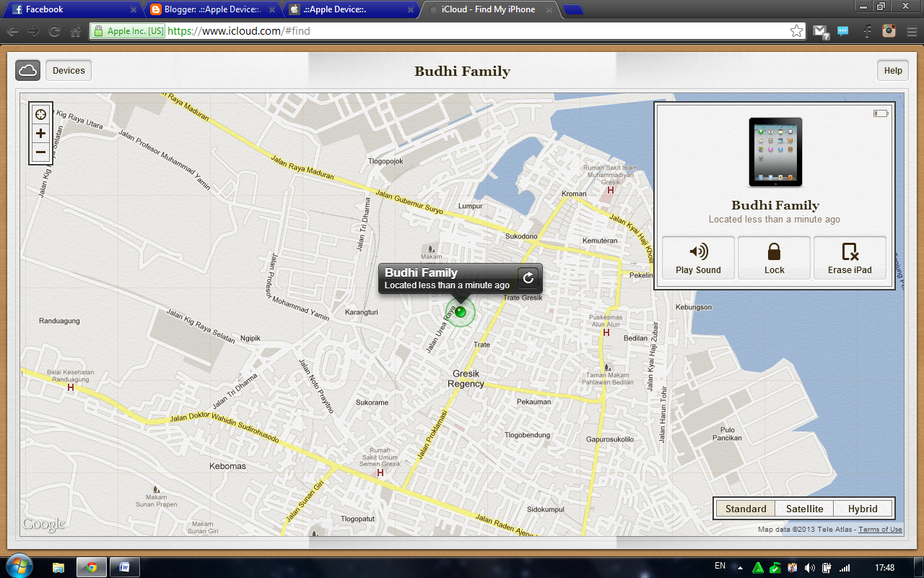Choose Erase iPad
924x578 pixels.
pyautogui.click(x=850, y=257)
